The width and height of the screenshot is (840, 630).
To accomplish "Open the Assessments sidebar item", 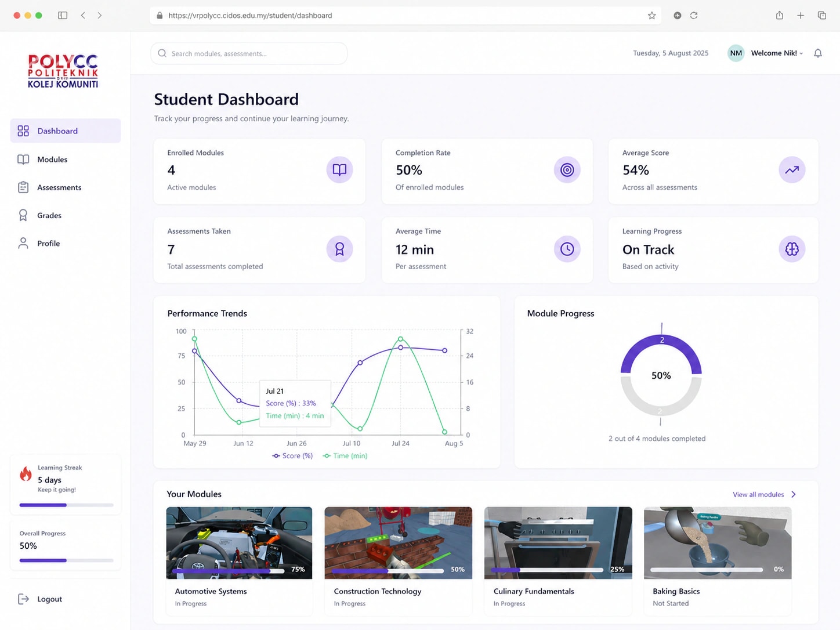I will tap(66, 187).
